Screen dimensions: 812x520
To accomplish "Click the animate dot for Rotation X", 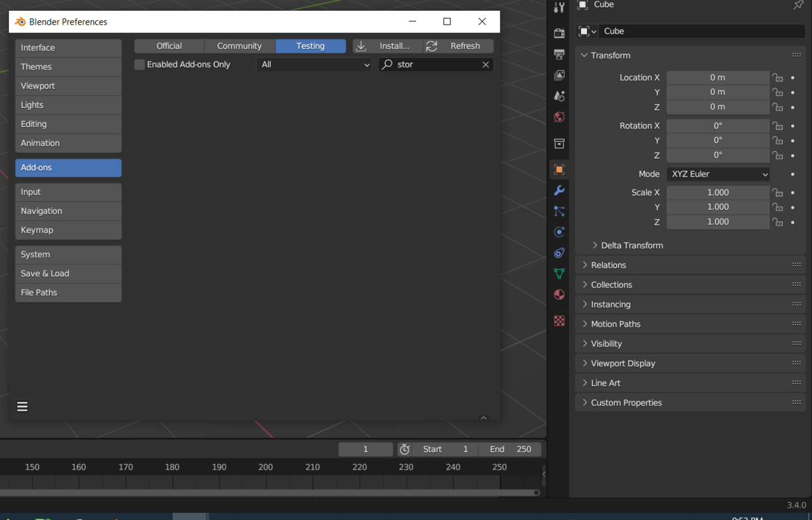I will 793,126.
